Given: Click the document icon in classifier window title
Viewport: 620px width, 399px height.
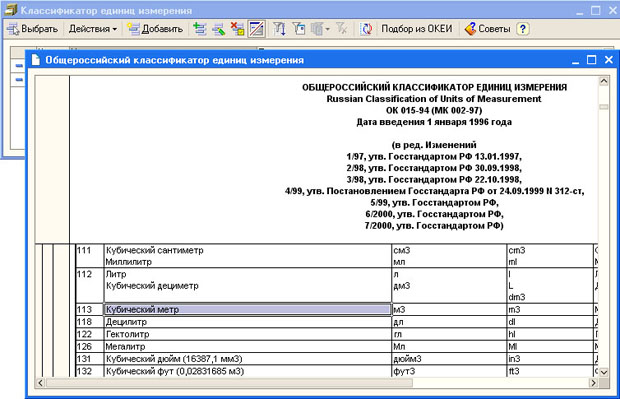Looking at the screenshot, I should tap(36, 60).
